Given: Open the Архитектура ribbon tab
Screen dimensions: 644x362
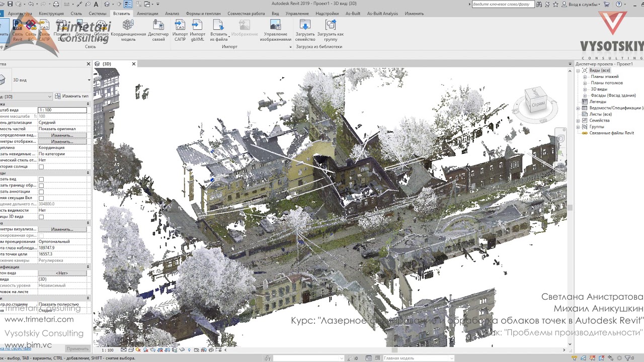Looking at the screenshot, I should pos(20,14).
